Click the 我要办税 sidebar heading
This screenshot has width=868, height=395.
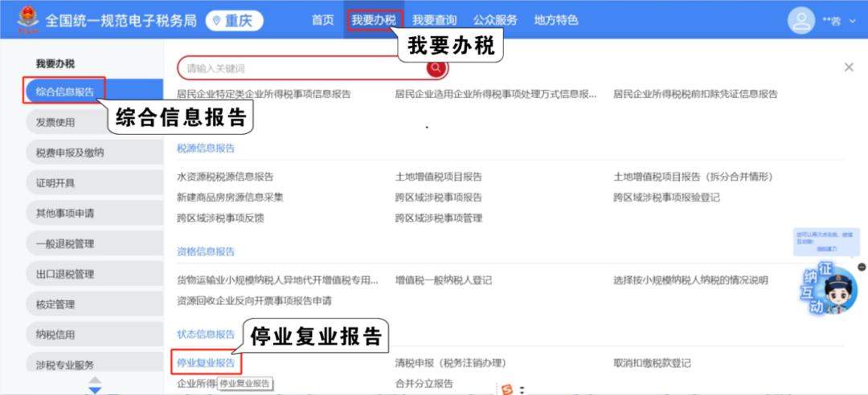click(x=55, y=63)
